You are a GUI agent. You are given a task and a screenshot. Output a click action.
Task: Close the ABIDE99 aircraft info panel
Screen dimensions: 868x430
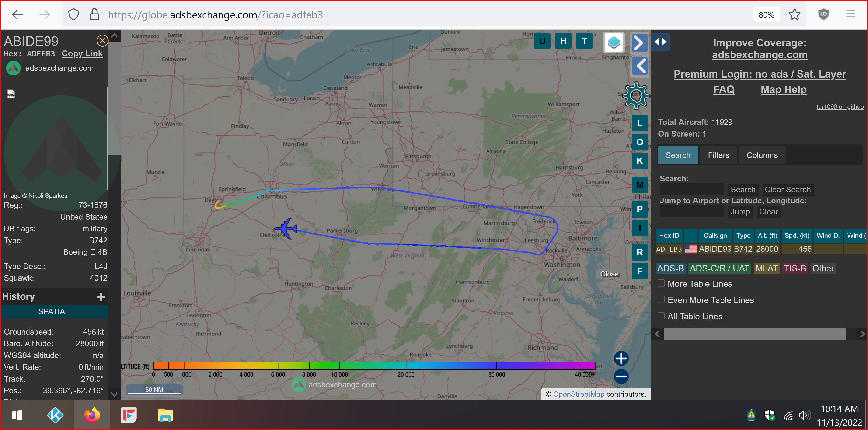pos(102,41)
